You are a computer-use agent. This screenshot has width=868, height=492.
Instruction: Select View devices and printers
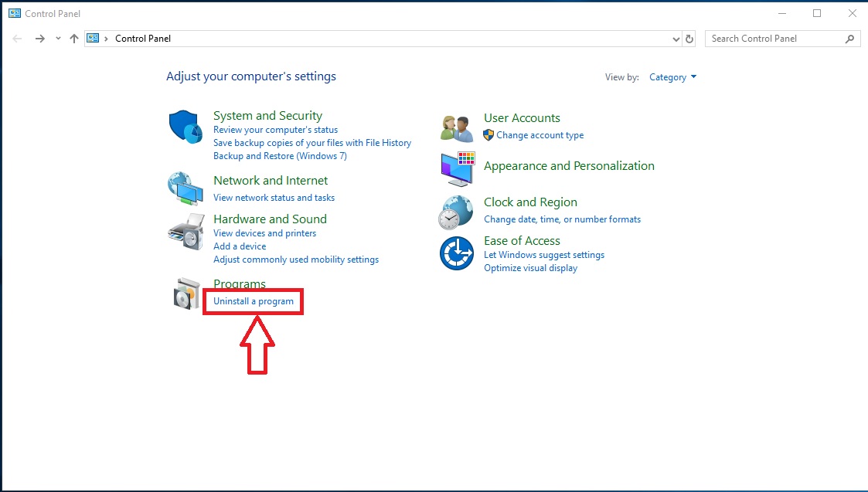pyautogui.click(x=264, y=233)
